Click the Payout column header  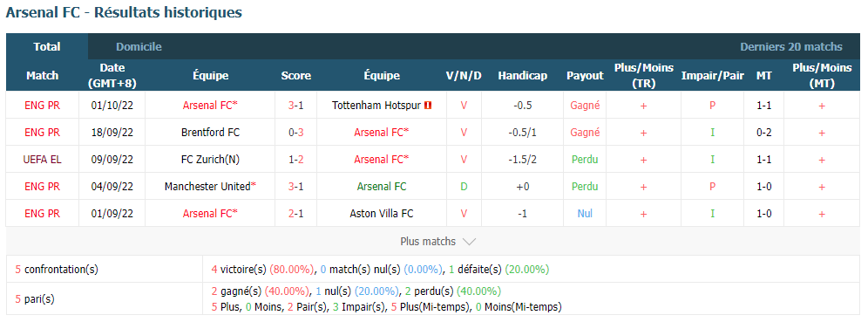click(585, 76)
